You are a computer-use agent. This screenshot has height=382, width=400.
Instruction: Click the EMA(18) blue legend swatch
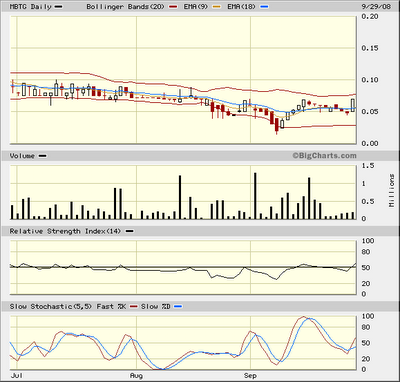click(264, 7)
